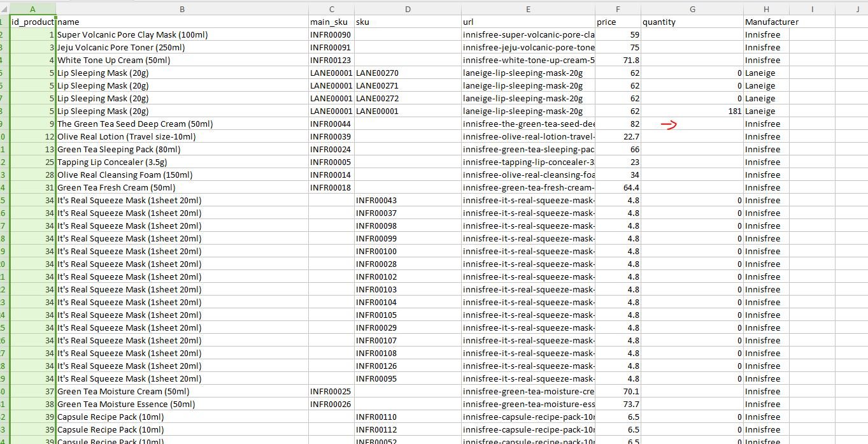Click the "Manufacturer" header cell
Viewport: 868px width, 444px height.
(766, 22)
